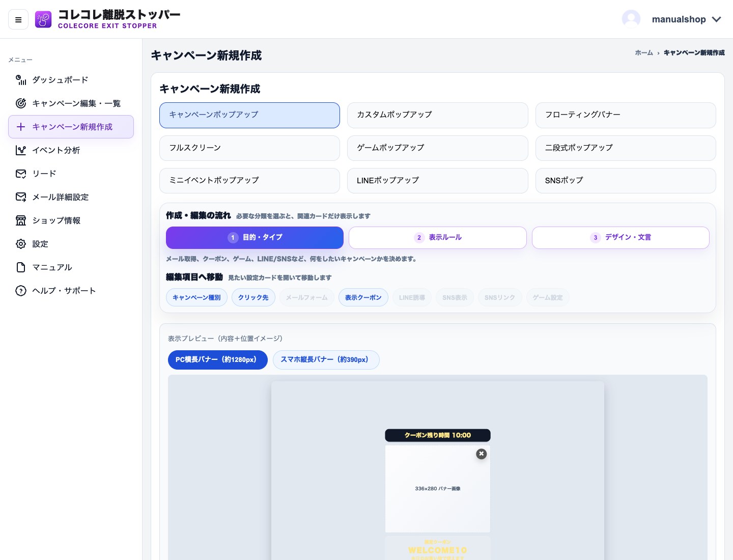Click ホーム breadcrumb link

pyautogui.click(x=644, y=53)
